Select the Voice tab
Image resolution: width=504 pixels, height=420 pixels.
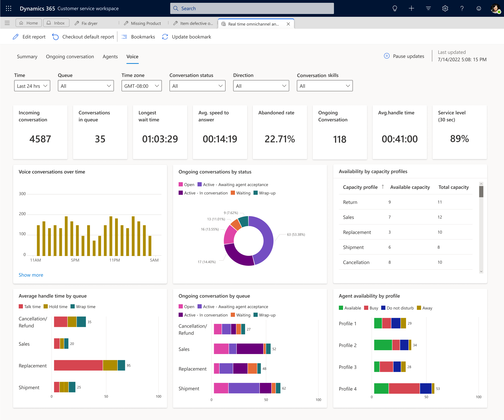click(x=132, y=56)
